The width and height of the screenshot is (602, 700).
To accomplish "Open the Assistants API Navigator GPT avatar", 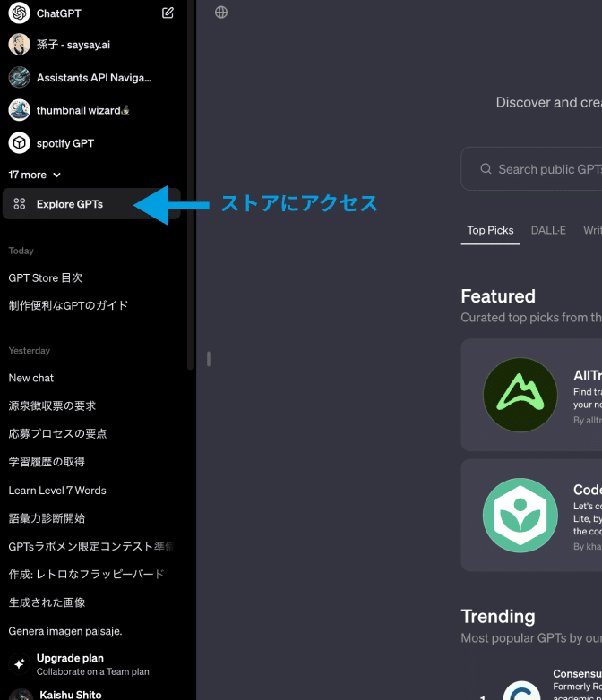I will 20,77.
